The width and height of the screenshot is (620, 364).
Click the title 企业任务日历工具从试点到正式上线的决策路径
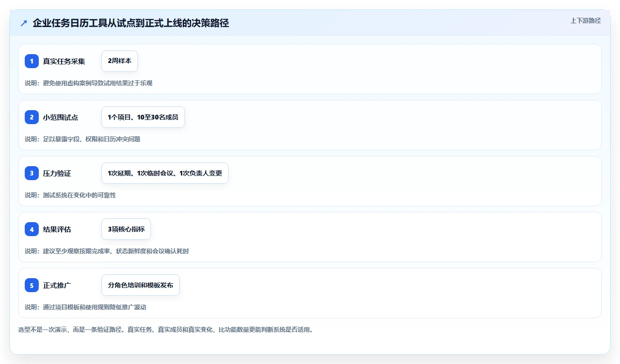(x=131, y=23)
